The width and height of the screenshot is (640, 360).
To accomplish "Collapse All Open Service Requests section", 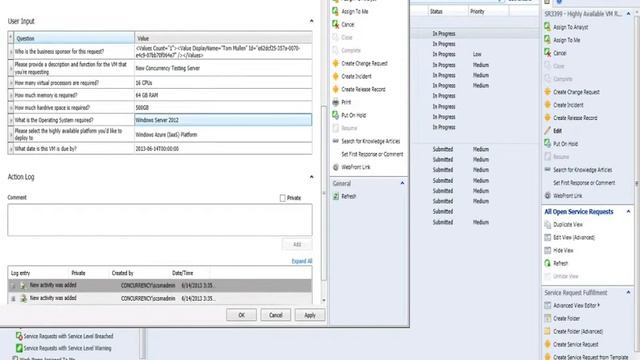I will click(x=628, y=211).
